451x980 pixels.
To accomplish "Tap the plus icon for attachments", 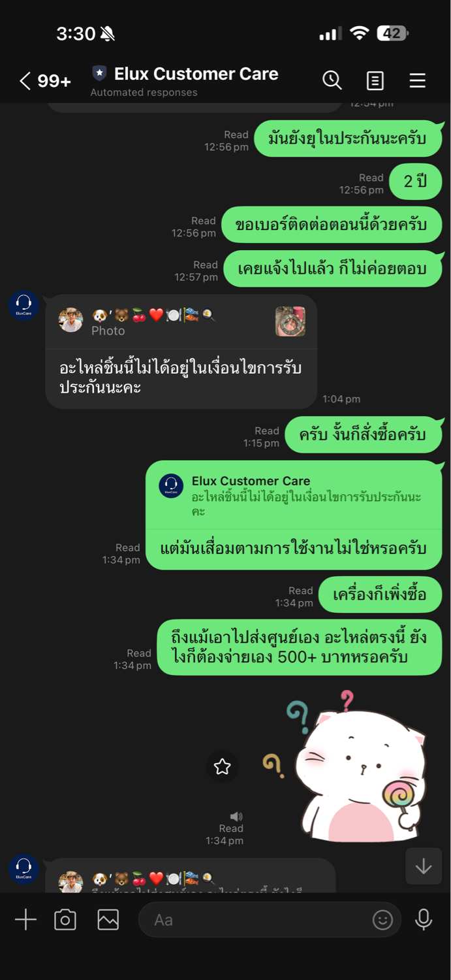I will (x=25, y=920).
